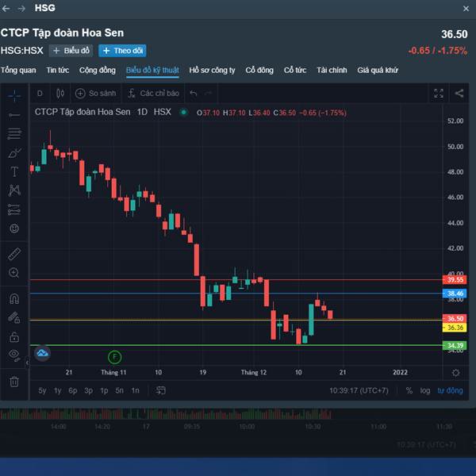Open the Tổng quan tab
Screen dimensions: 476x476
(x=18, y=70)
